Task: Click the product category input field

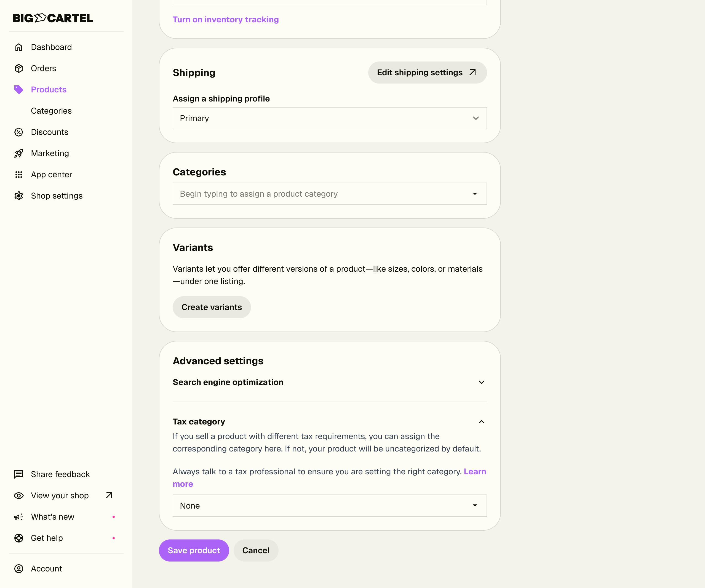Action: click(x=322, y=194)
